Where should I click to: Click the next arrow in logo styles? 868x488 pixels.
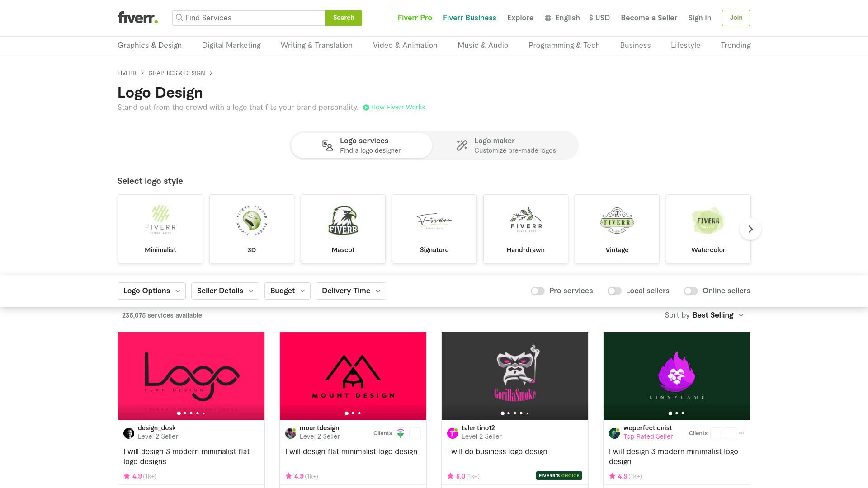[x=750, y=229]
